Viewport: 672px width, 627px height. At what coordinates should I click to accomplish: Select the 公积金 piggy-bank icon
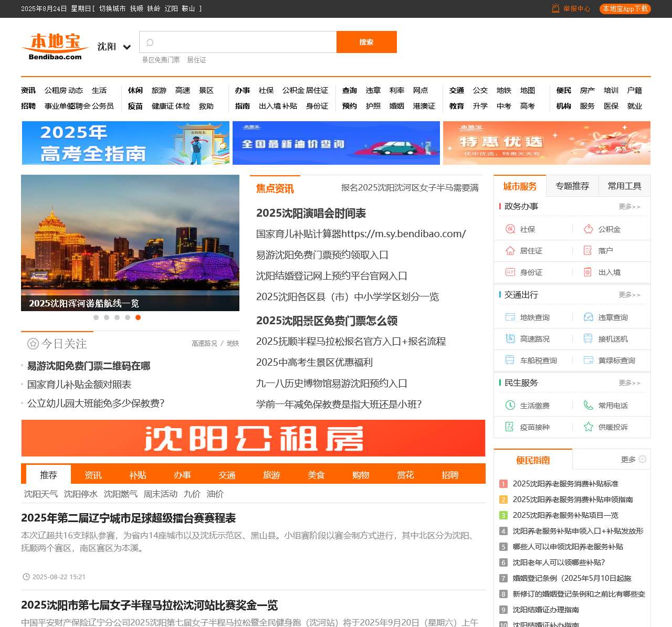pos(587,229)
